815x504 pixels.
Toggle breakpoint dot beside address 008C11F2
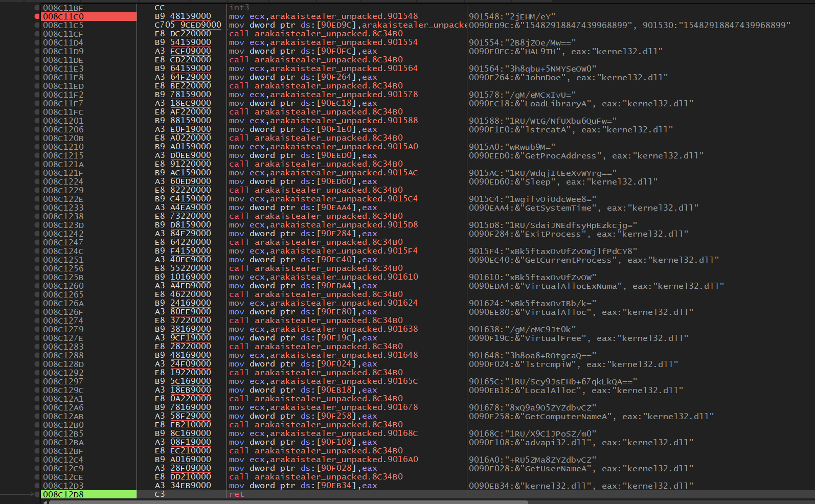pos(37,95)
